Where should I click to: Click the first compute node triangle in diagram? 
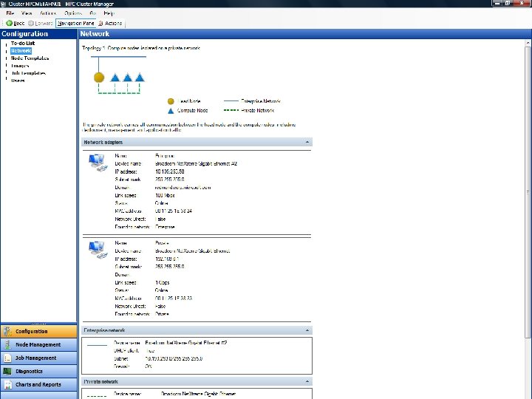click(x=115, y=78)
